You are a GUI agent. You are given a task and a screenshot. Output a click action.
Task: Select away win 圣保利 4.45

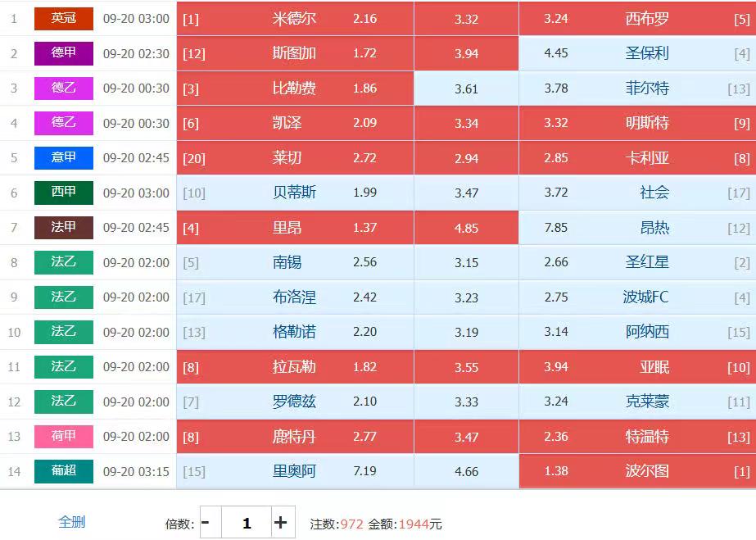point(637,53)
